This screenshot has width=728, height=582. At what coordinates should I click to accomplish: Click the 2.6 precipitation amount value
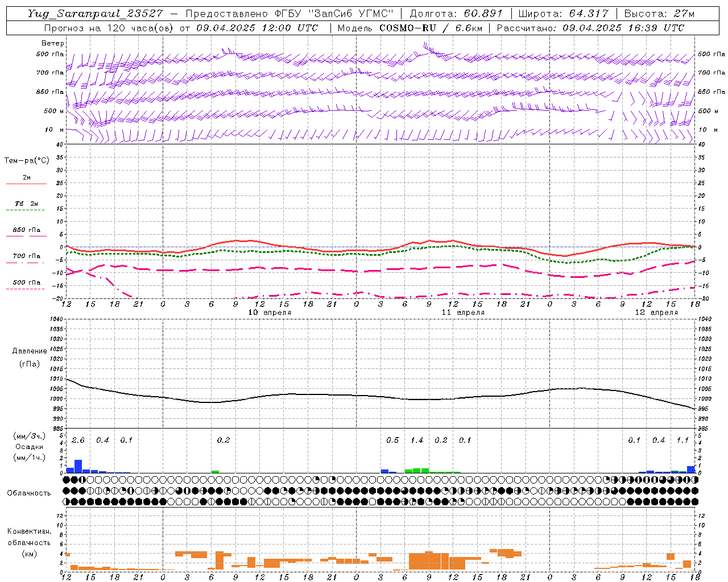(78, 440)
